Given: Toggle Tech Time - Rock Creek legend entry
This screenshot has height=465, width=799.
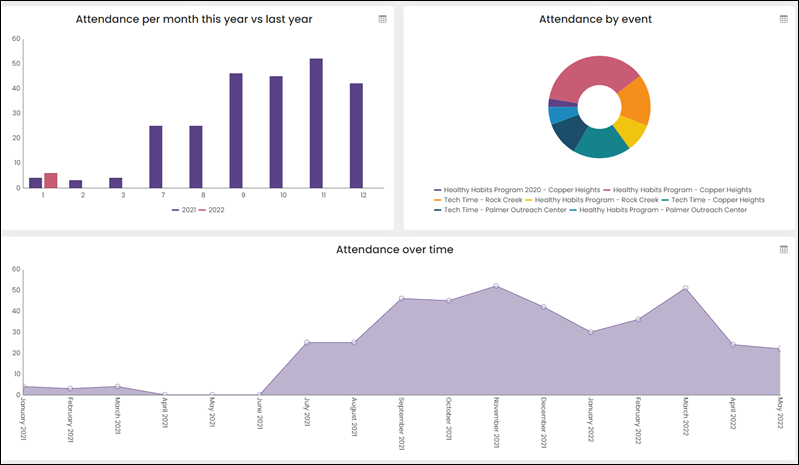Looking at the screenshot, I should pyautogui.click(x=478, y=200).
